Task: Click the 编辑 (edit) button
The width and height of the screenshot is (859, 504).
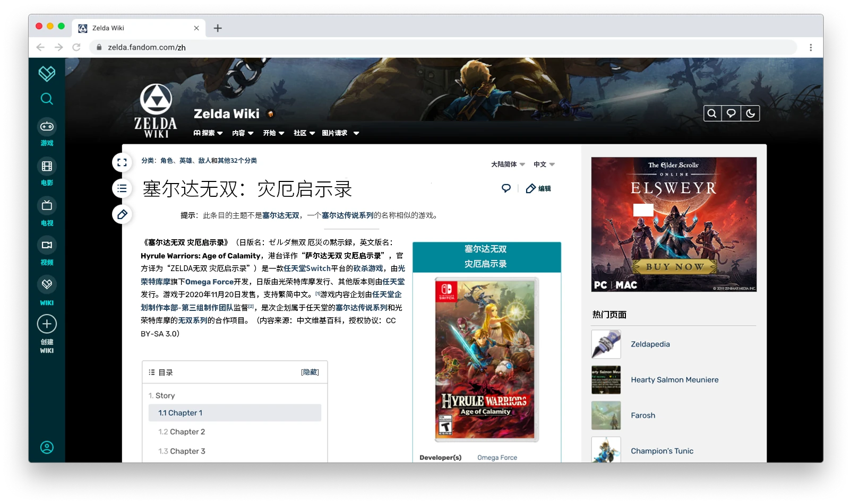Action: [x=538, y=188]
